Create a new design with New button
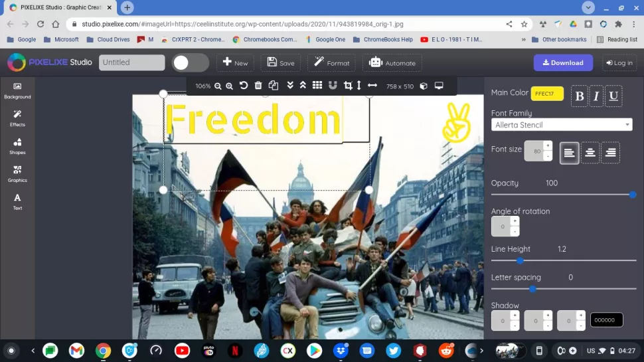Viewport: 644px width, 362px height. [x=235, y=63]
